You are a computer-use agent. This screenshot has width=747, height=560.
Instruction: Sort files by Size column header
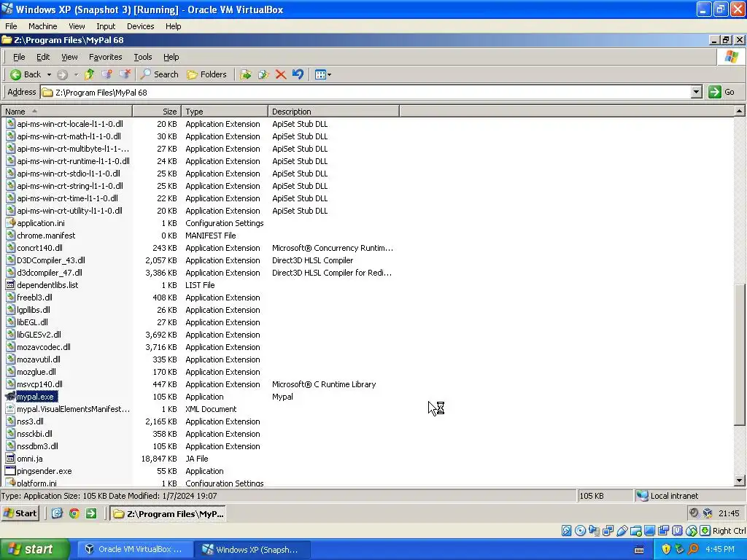pyautogui.click(x=157, y=112)
